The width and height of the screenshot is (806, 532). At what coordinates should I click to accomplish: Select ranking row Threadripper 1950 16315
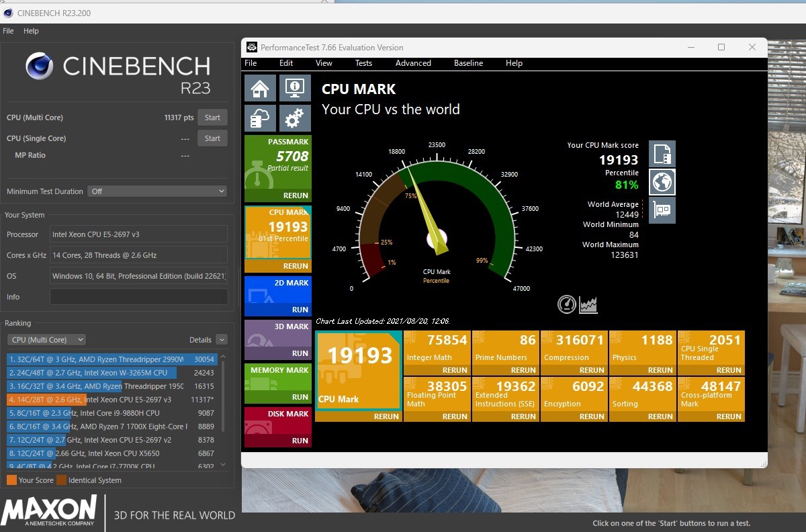coord(111,386)
